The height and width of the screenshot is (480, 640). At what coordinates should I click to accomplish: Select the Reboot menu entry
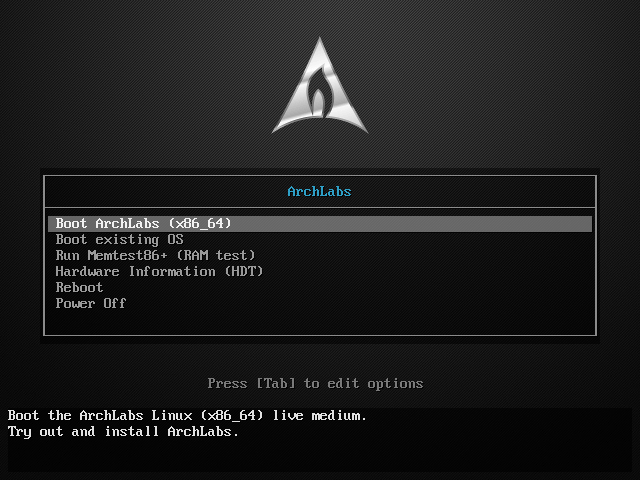click(79, 288)
